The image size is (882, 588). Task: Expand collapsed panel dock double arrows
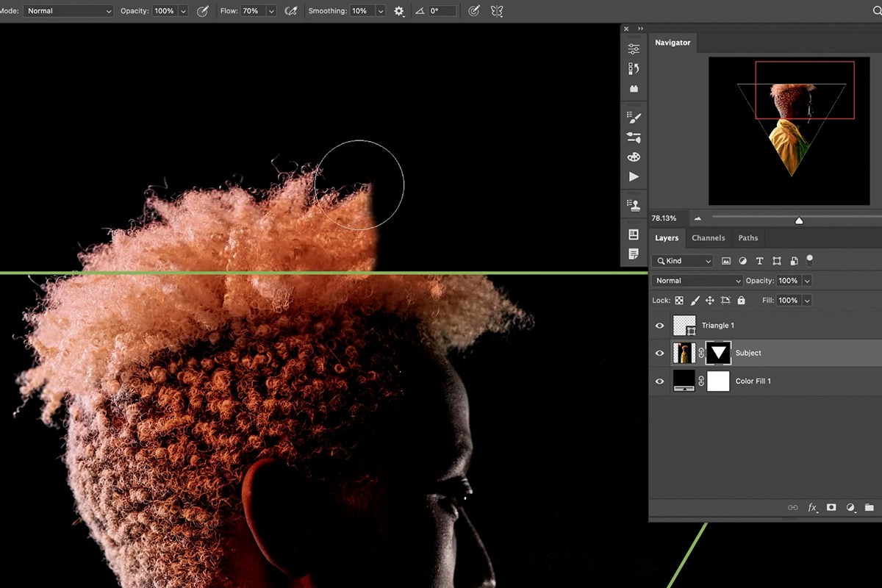pyautogui.click(x=641, y=29)
